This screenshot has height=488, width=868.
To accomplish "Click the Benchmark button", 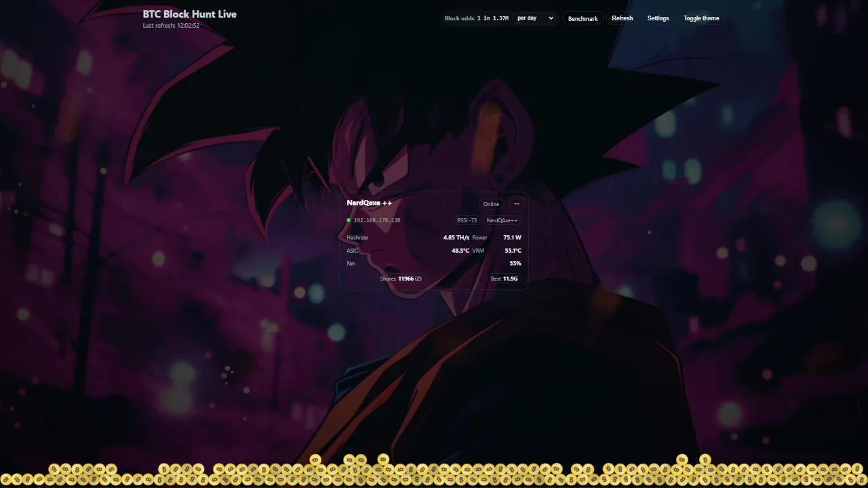I will [x=583, y=18].
